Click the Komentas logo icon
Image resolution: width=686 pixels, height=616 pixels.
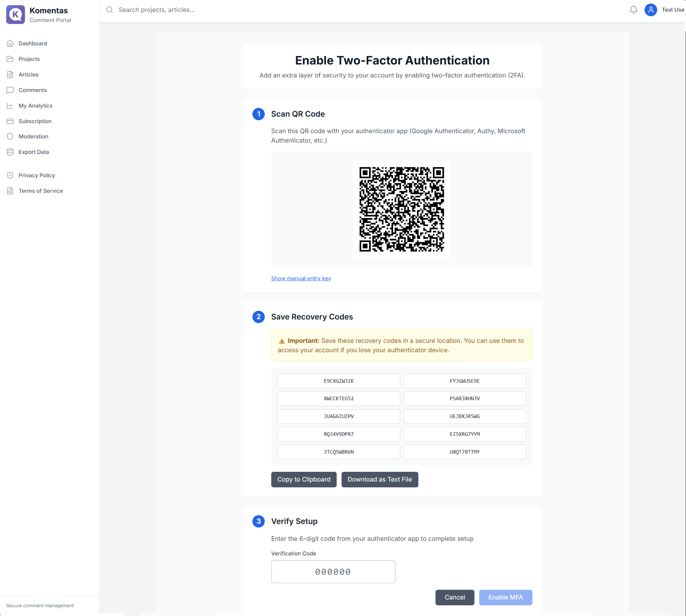pyautogui.click(x=16, y=15)
